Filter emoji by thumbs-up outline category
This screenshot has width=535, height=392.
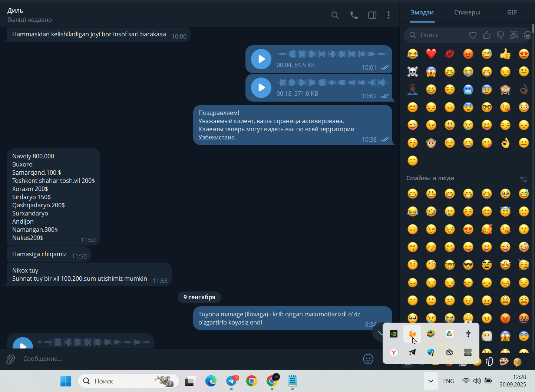tap(487, 35)
